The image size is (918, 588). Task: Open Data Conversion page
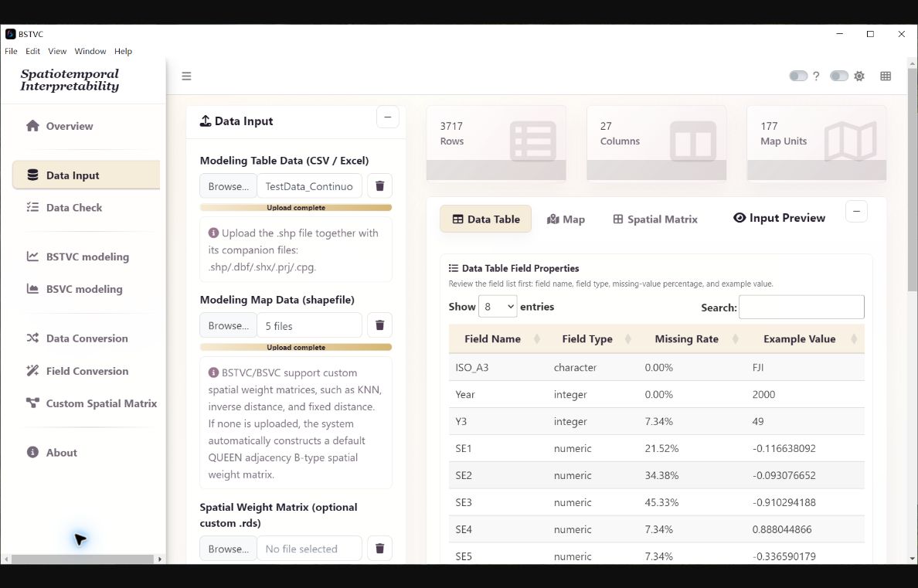(x=86, y=338)
